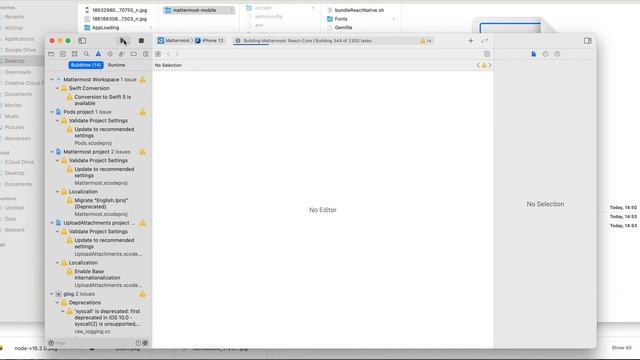The image size is (640, 360).
Task: Stop the running build
Action: [x=141, y=41]
